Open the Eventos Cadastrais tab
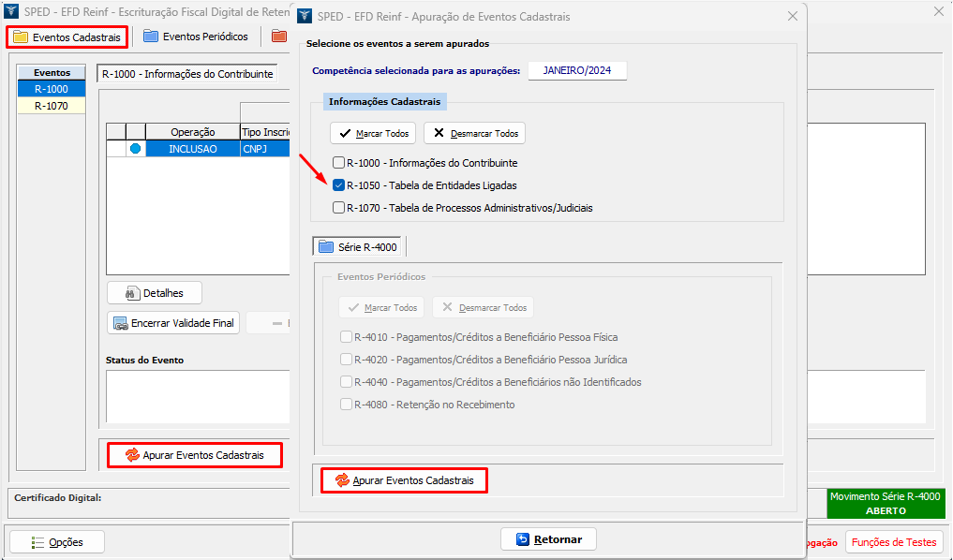Viewport: 953px width, 560px height. 67,37
